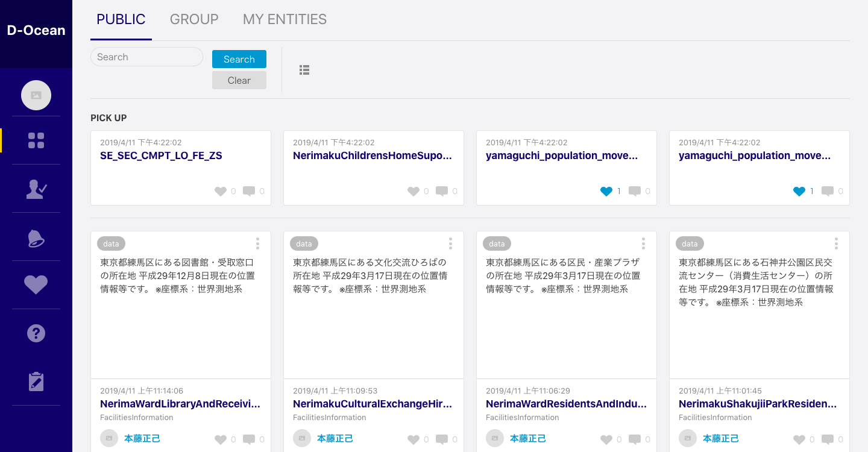Open comments on NerimaWardLibraryAndReceivi... card

(x=249, y=440)
